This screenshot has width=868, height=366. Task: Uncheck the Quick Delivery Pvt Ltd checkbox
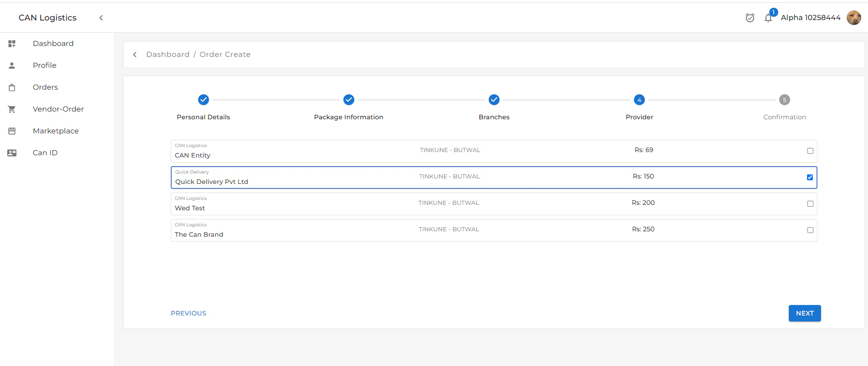[x=810, y=178]
